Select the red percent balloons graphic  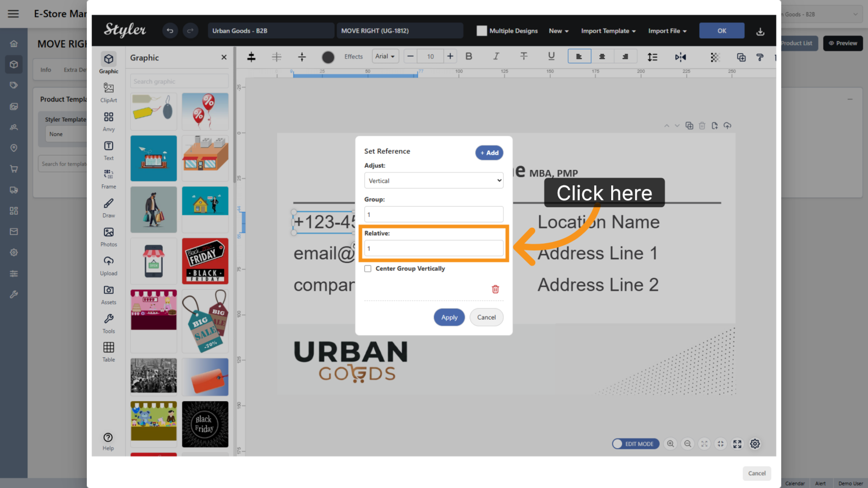[x=205, y=112]
